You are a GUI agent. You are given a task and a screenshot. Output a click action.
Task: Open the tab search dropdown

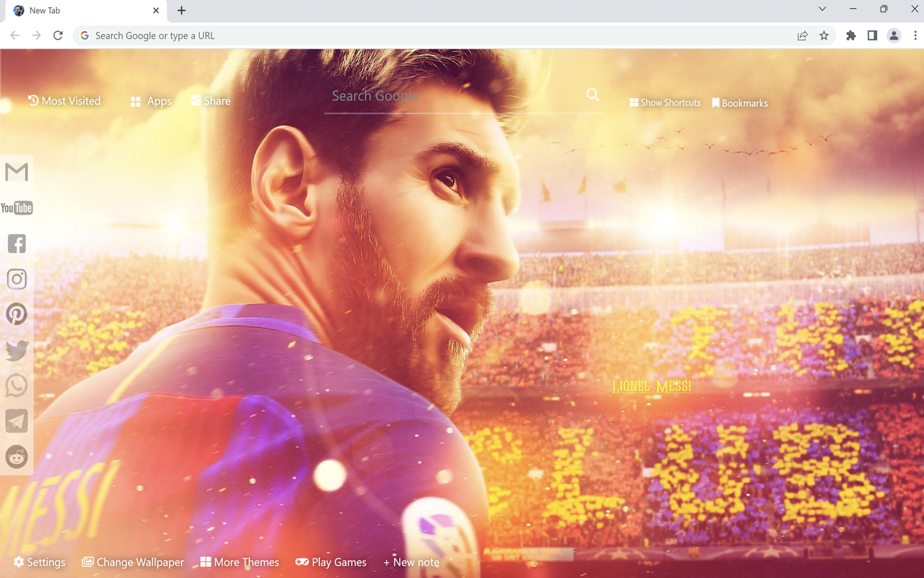[822, 9]
